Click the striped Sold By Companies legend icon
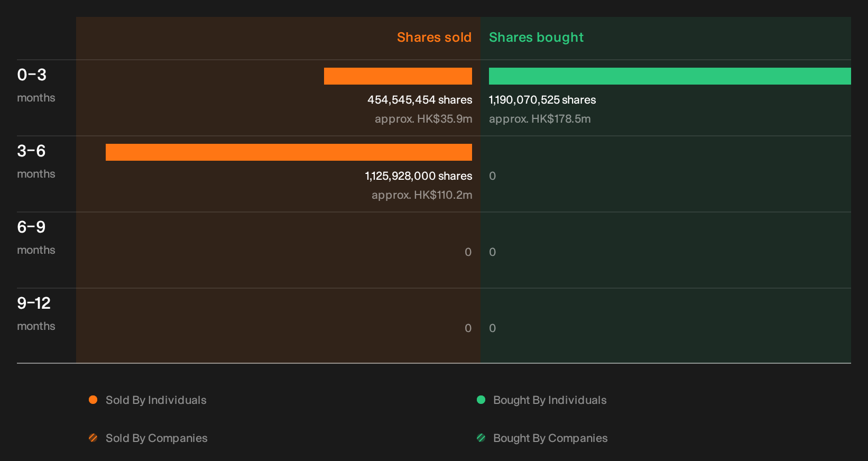Image resolution: width=868 pixels, height=461 pixels. [x=93, y=438]
